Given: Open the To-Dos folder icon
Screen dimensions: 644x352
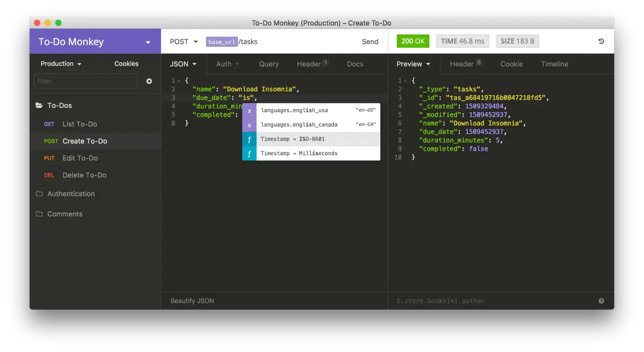Looking at the screenshot, I should pos(39,105).
